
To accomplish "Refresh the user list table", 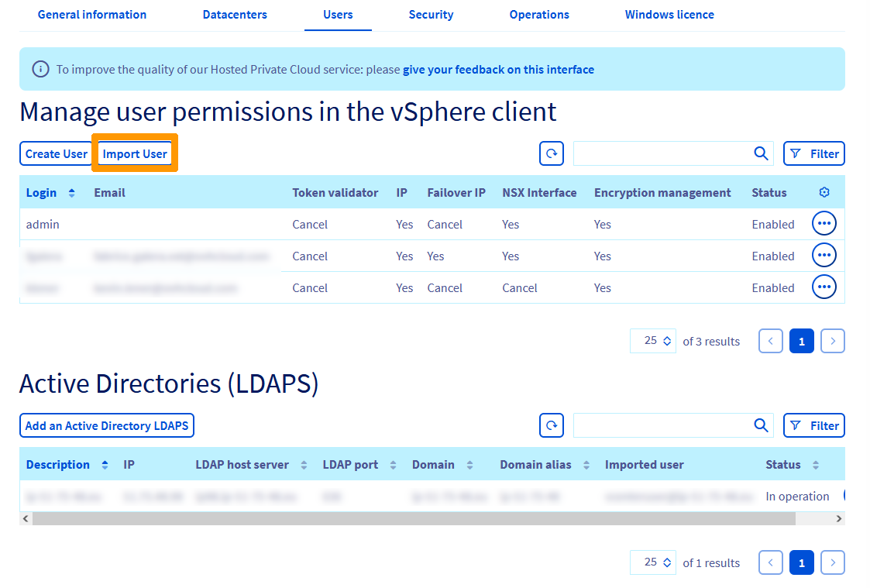I will 551,153.
